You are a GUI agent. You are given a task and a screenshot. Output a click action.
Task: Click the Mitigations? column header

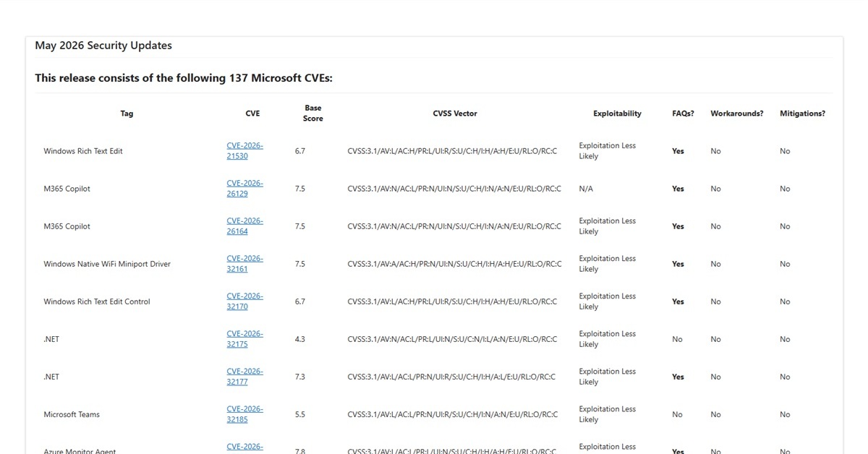(802, 113)
